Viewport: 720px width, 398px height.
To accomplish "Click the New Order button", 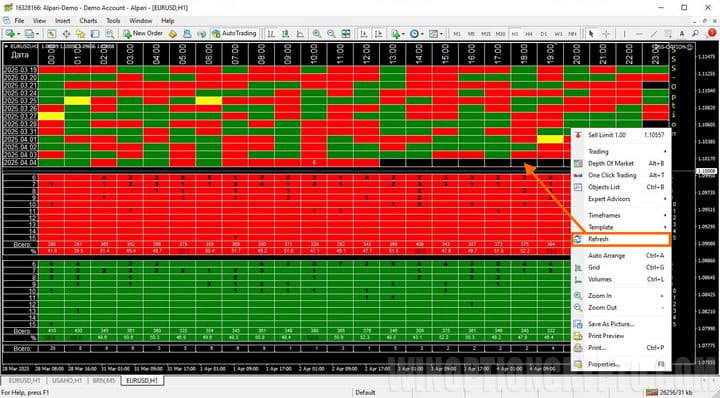I will tap(143, 34).
